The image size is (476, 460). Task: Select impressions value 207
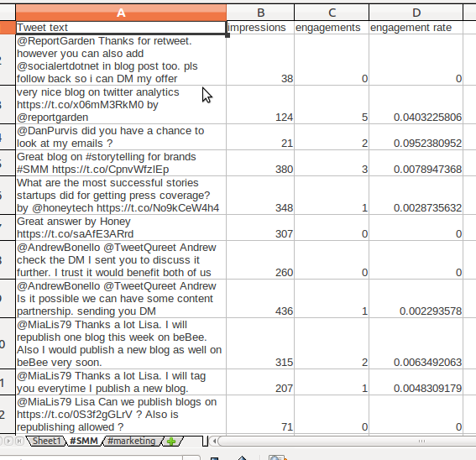(x=260, y=382)
